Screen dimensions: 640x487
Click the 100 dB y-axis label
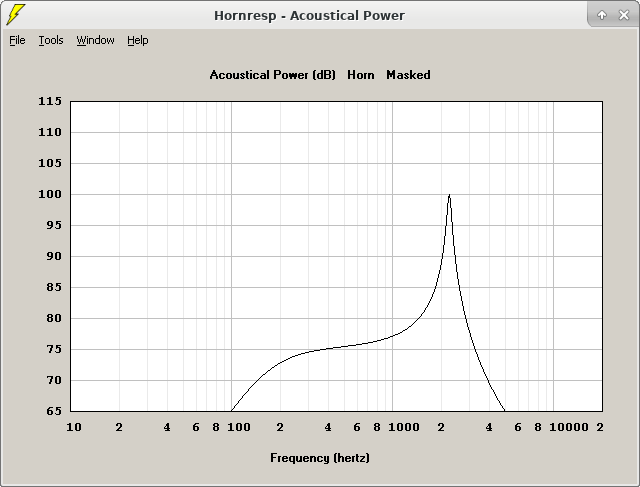point(50,194)
